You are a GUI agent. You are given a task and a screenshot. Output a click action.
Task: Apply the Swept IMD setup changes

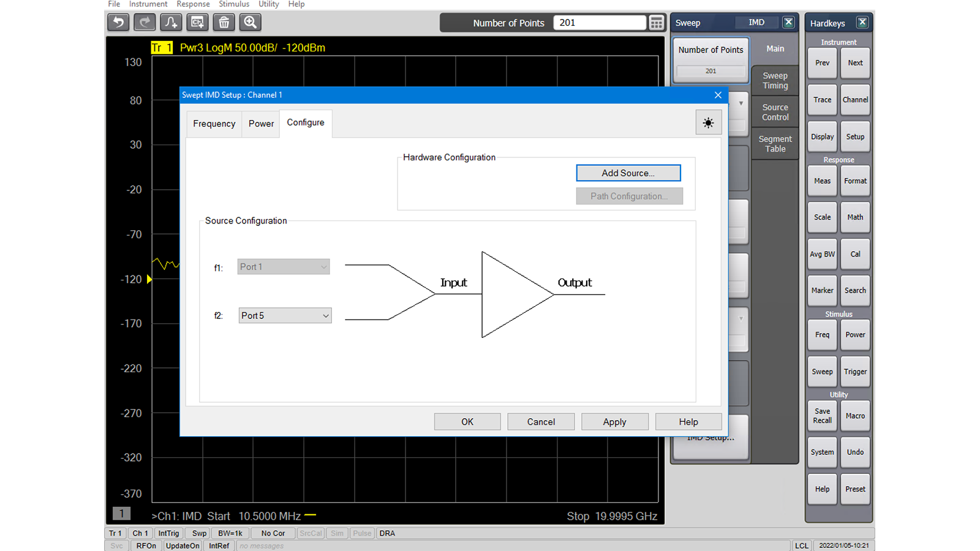[615, 421]
